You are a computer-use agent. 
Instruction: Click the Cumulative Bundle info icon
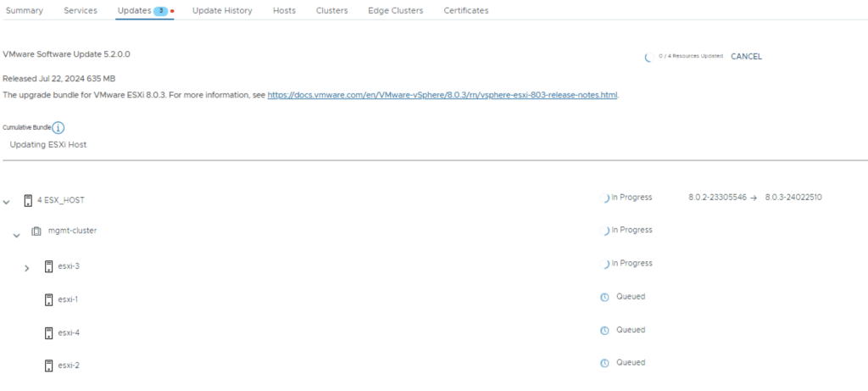pyautogui.click(x=58, y=128)
